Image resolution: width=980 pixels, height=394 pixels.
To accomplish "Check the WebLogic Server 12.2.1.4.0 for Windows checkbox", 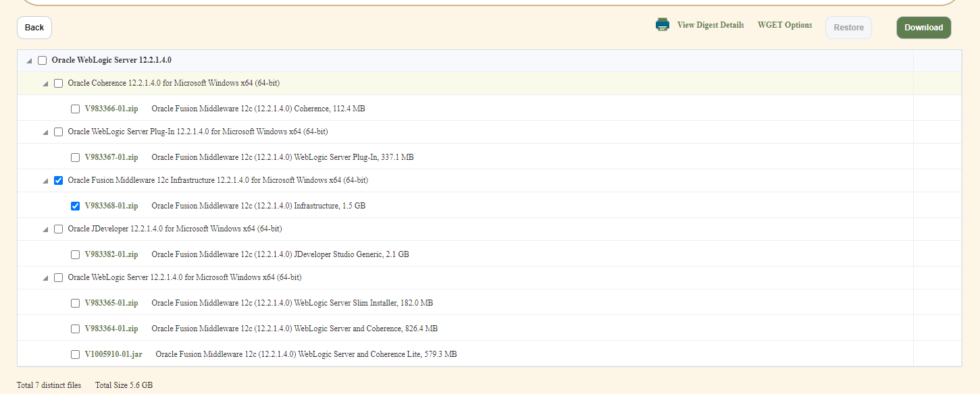I will pyautogui.click(x=59, y=278).
